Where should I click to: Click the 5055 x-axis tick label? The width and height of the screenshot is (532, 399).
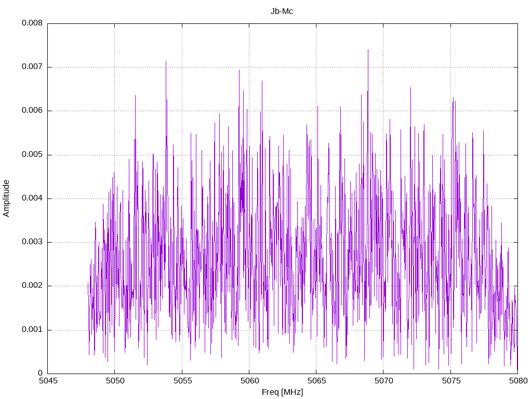click(x=182, y=381)
